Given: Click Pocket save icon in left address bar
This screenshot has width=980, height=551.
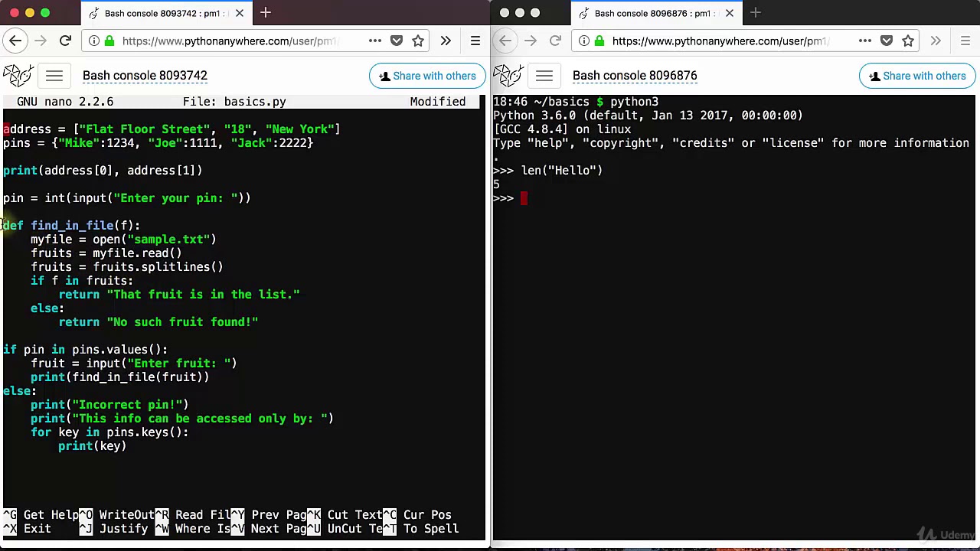Looking at the screenshot, I should [396, 41].
